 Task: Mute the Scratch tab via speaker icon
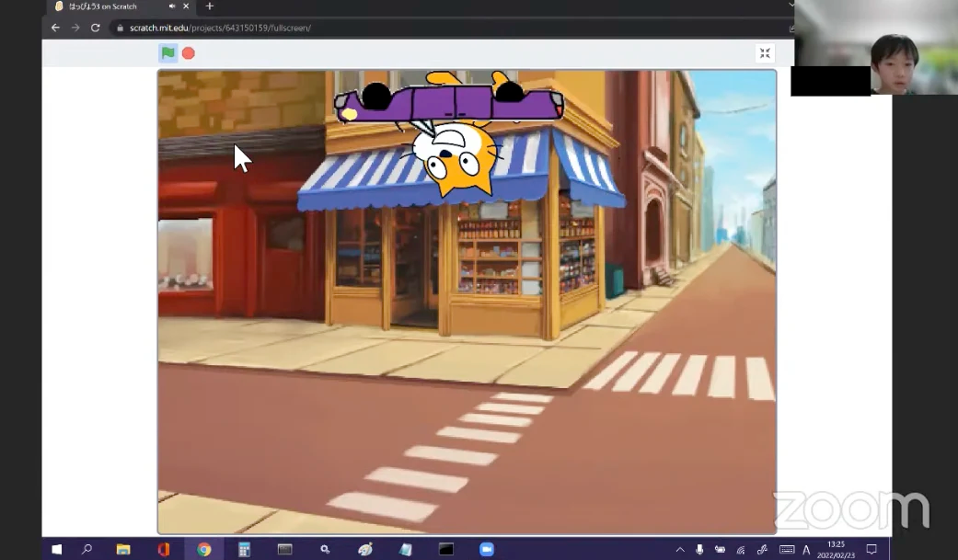point(172,6)
